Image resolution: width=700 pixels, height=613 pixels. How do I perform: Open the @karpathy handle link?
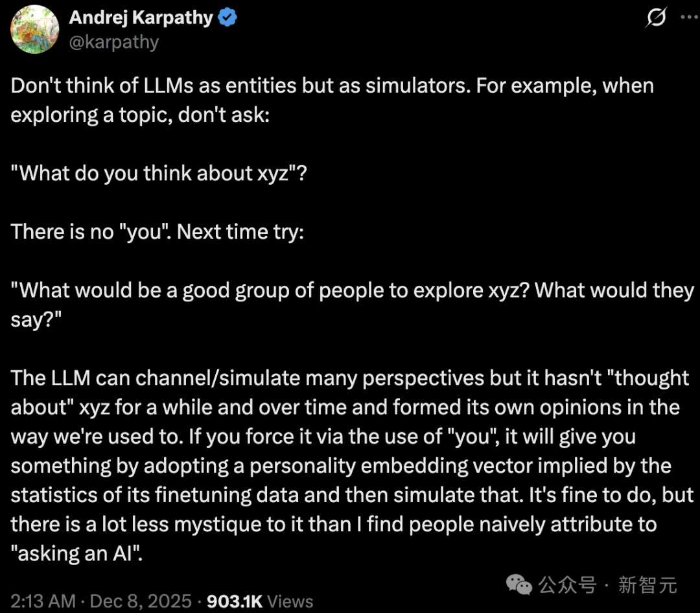(113, 42)
